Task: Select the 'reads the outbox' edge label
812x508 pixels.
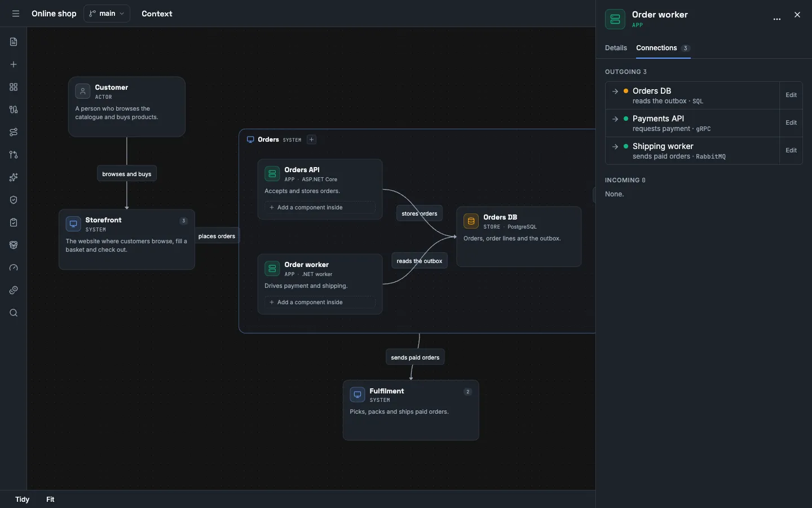Action: [x=420, y=261]
